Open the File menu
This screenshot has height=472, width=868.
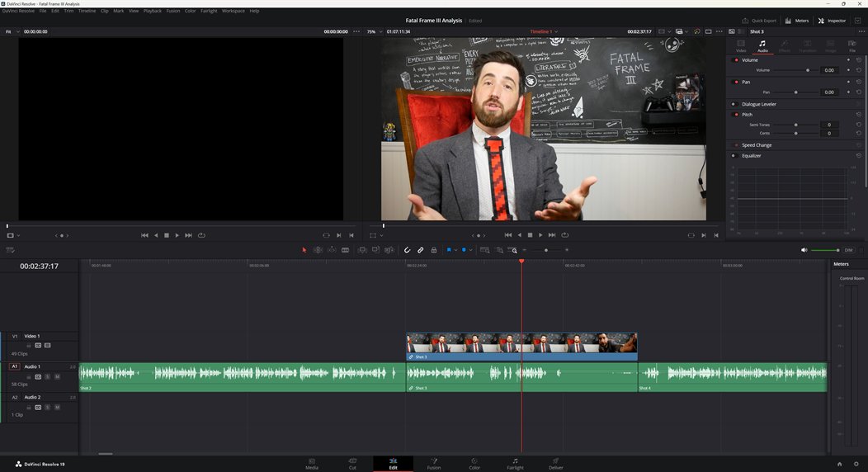tap(43, 11)
